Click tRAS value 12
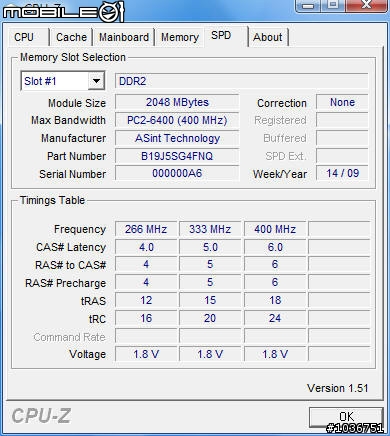This screenshot has height=436, width=390. tap(146, 300)
